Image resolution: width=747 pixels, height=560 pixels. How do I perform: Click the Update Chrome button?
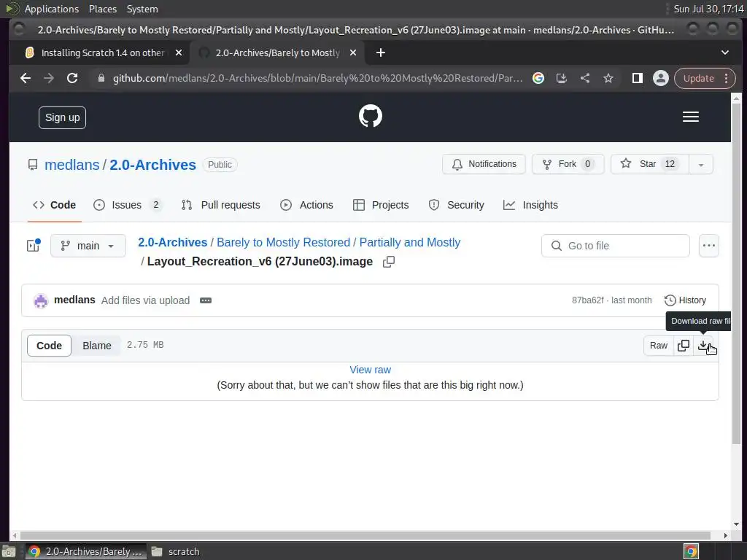tap(698, 78)
